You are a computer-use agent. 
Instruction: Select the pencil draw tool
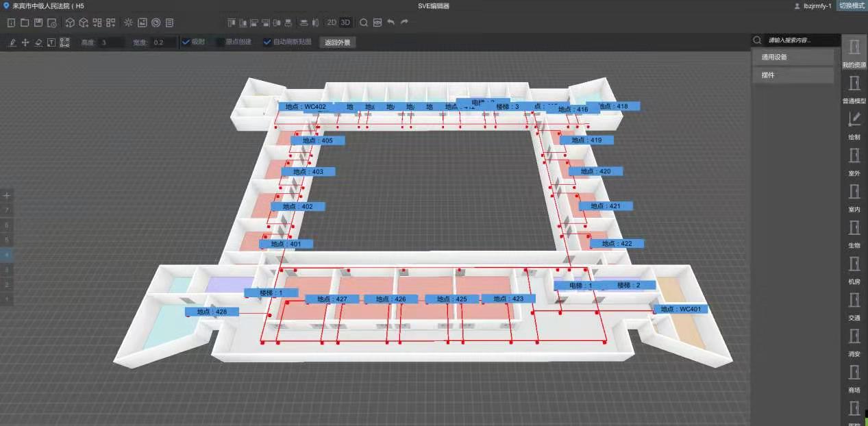pyautogui.click(x=12, y=42)
